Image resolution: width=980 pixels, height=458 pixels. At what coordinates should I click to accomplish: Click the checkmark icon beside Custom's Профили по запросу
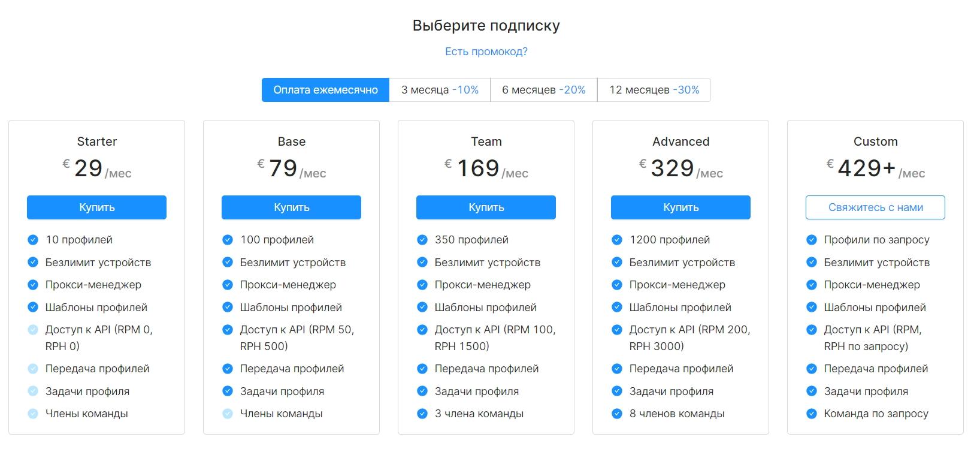(812, 240)
